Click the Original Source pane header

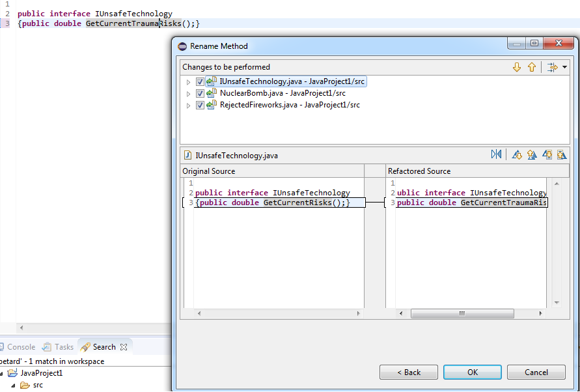click(x=273, y=171)
